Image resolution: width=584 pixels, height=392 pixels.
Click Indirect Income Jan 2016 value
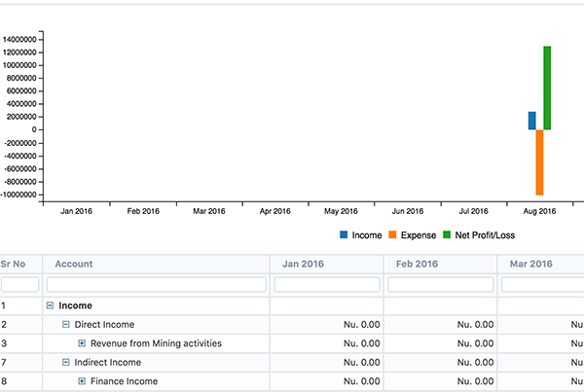[362, 362]
